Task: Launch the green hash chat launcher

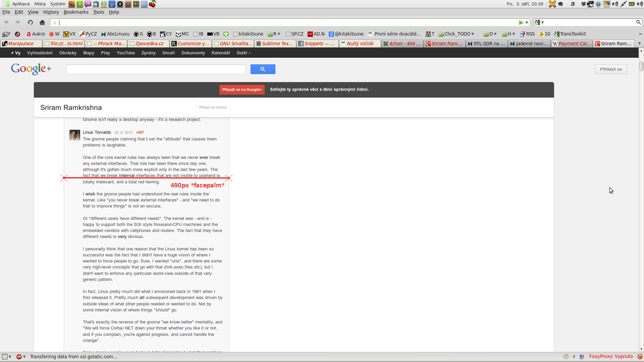Action: point(80,4)
